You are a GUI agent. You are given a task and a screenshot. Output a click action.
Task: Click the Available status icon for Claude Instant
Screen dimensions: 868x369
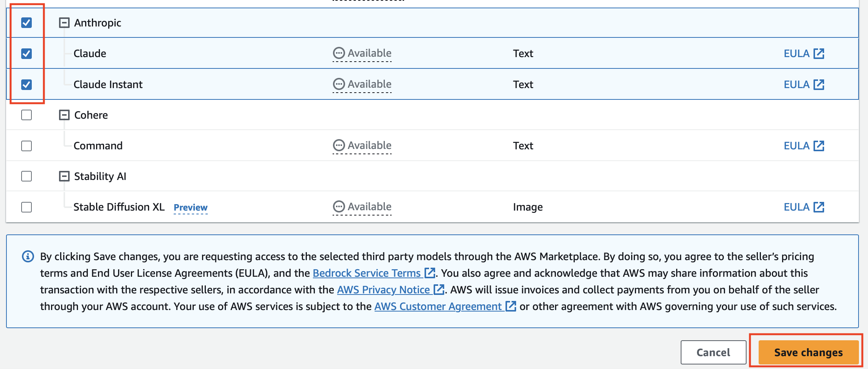[x=339, y=84]
